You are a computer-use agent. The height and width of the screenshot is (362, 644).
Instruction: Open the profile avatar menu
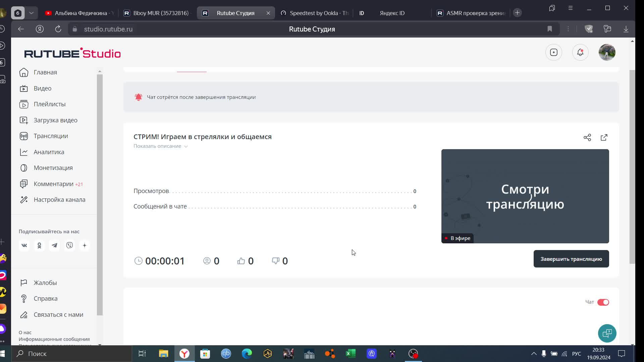coord(607,52)
